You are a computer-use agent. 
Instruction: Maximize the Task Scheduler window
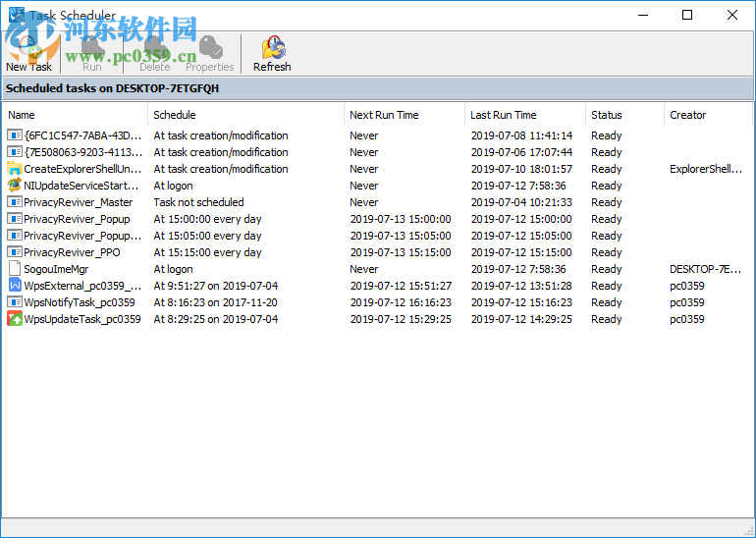coord(687,15)
